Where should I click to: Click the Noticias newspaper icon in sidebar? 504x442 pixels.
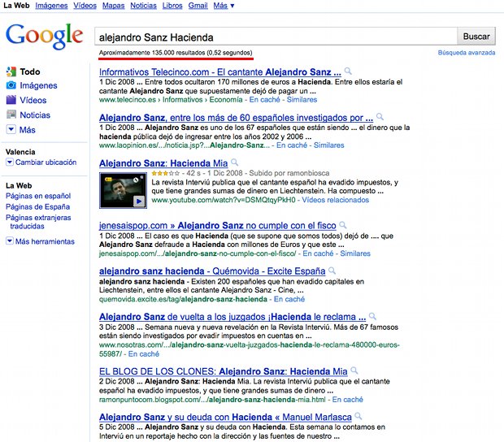point(11,115)
